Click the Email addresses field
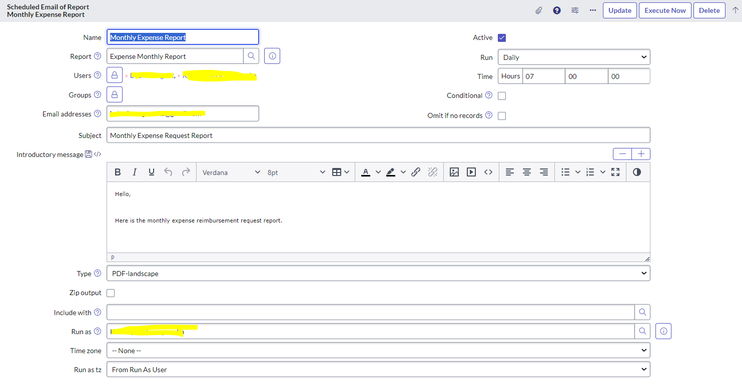 [x=183, y=114]
